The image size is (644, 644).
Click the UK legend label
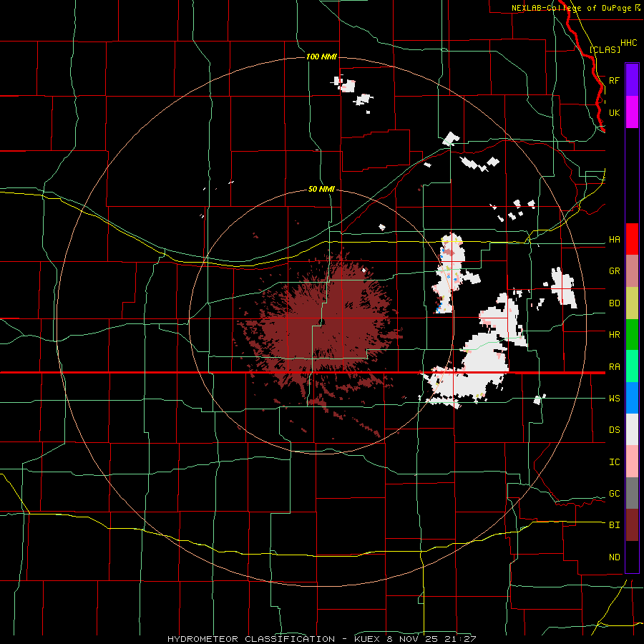[614, 112]
